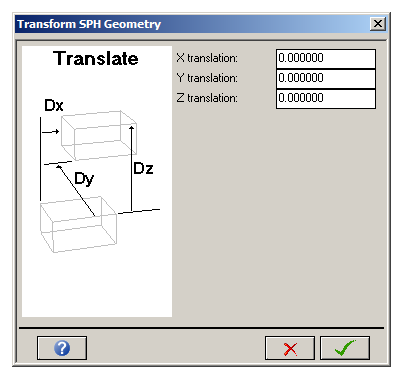Viewport: 404px width, 376px height.
Task: Click the 'Z translation:' label
Action: coord(207,98)
